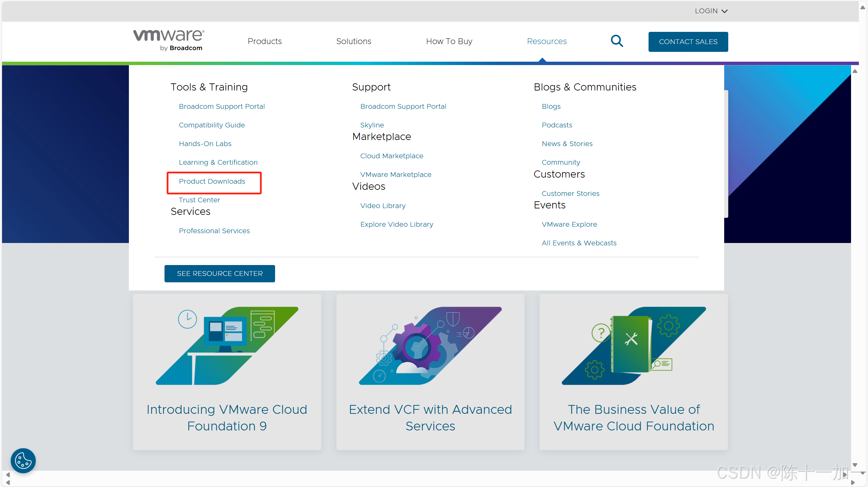
Task: Open the Solutions menu
Action: tap(353, 41)
